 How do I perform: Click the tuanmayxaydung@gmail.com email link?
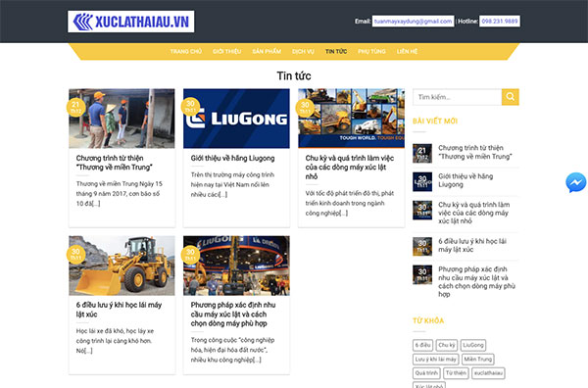(x=413, y=22)
